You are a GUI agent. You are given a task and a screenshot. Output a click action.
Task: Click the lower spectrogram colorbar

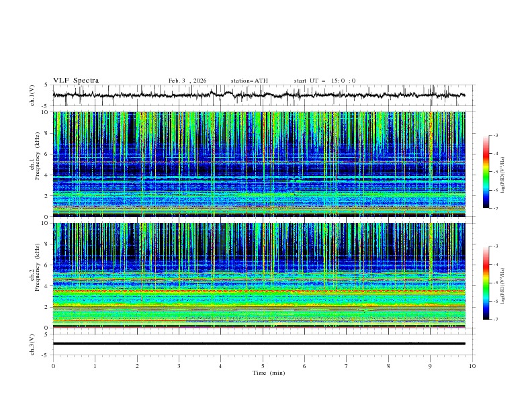click(486, 283)
